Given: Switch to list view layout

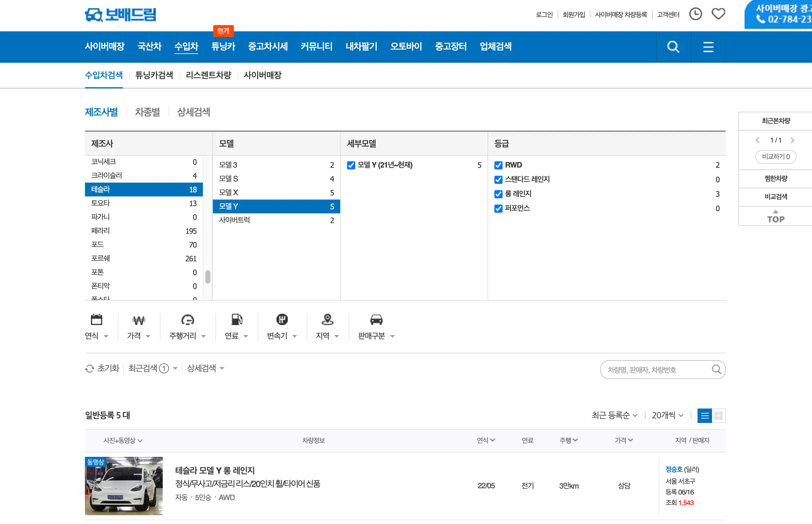Looking at the screenshot, I should click(704, 415).
